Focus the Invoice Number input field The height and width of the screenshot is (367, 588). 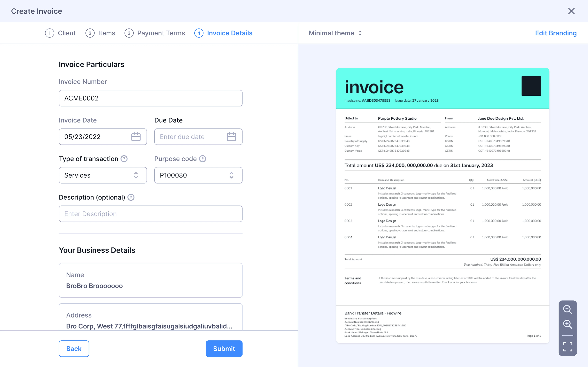pyautogui.click(x=150, y=98)
